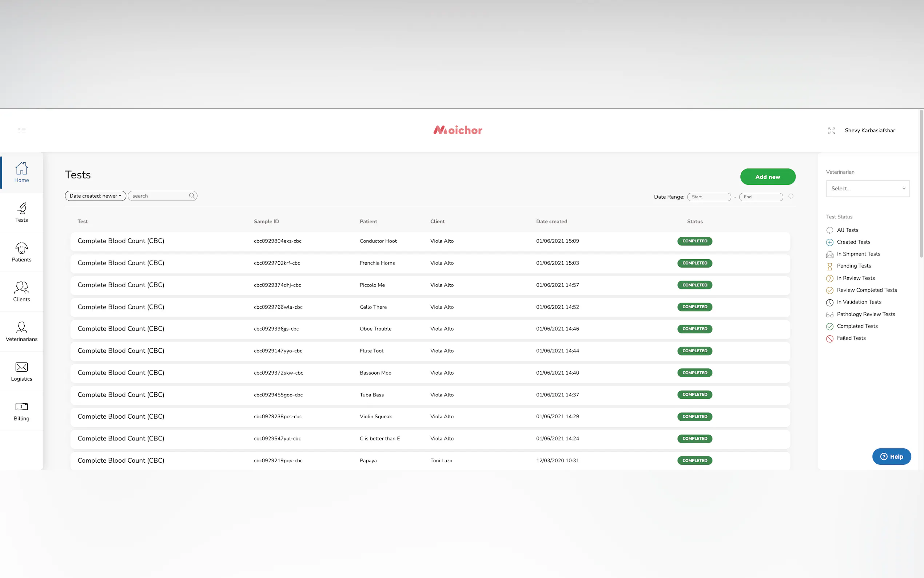
Task: Click the search magnifier icon
Action: point(192,196)
